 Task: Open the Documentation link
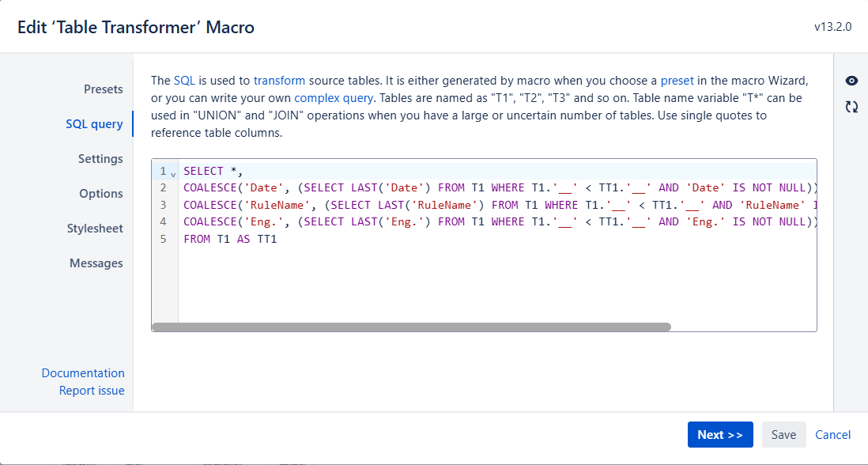pos(83,373)
